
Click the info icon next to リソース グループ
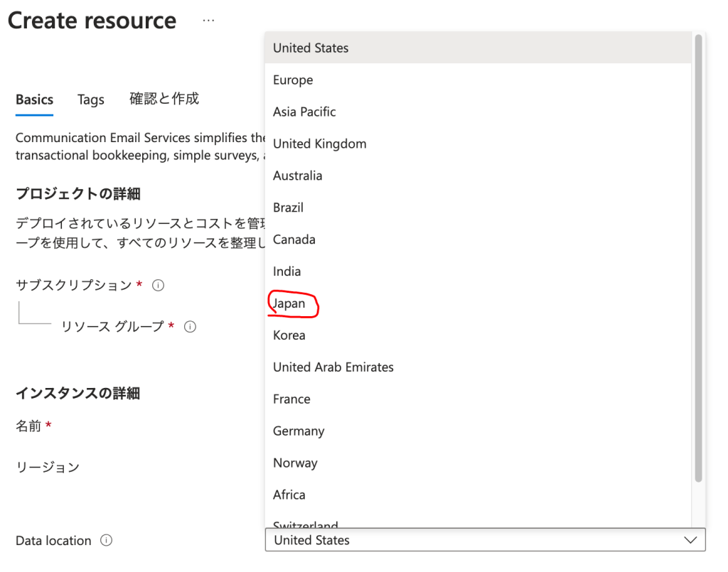click(190, 327)
